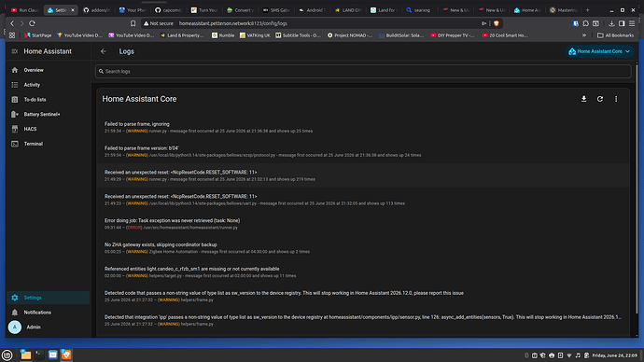Viewport: 644px width, 362px height.
Task: Open HACS from the sidebar
Action: (48, 129)
